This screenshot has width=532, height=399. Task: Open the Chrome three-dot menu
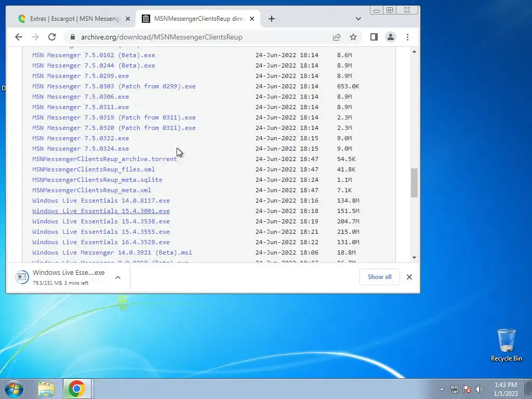point(407,37)
